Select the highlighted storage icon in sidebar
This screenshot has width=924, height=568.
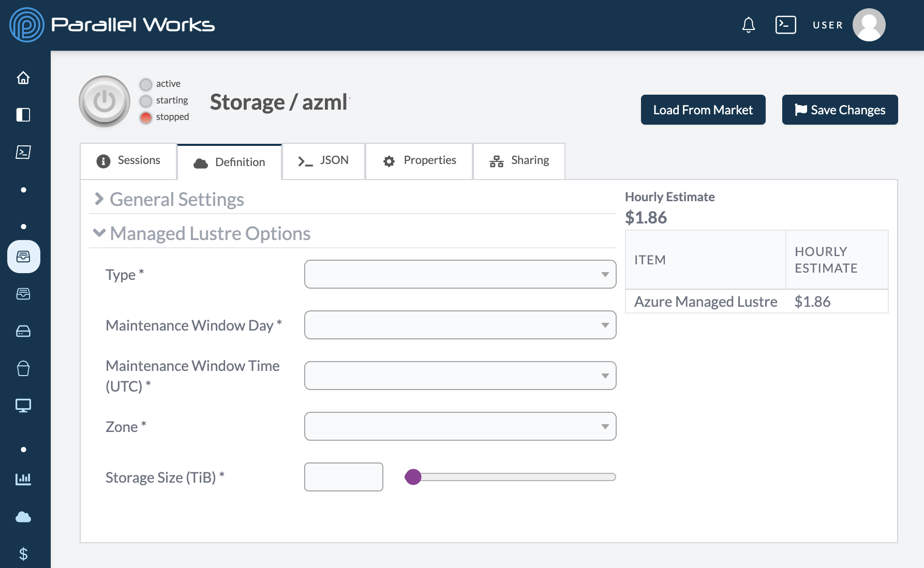(24, 257)
